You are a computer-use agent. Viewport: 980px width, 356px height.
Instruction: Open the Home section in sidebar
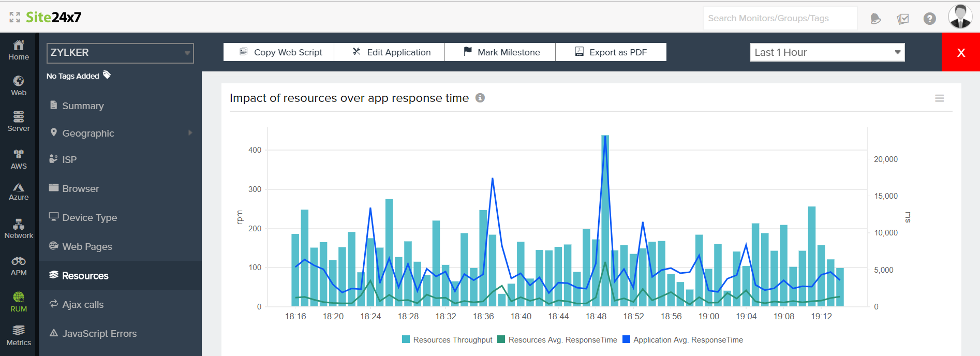[19, 50]
